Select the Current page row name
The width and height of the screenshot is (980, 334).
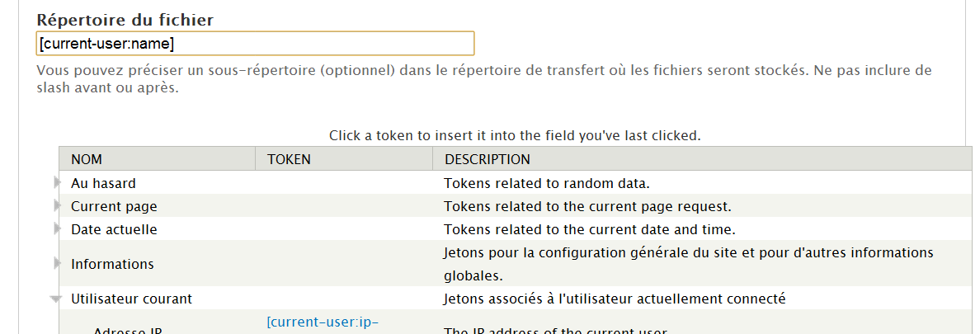pos(114,206)
